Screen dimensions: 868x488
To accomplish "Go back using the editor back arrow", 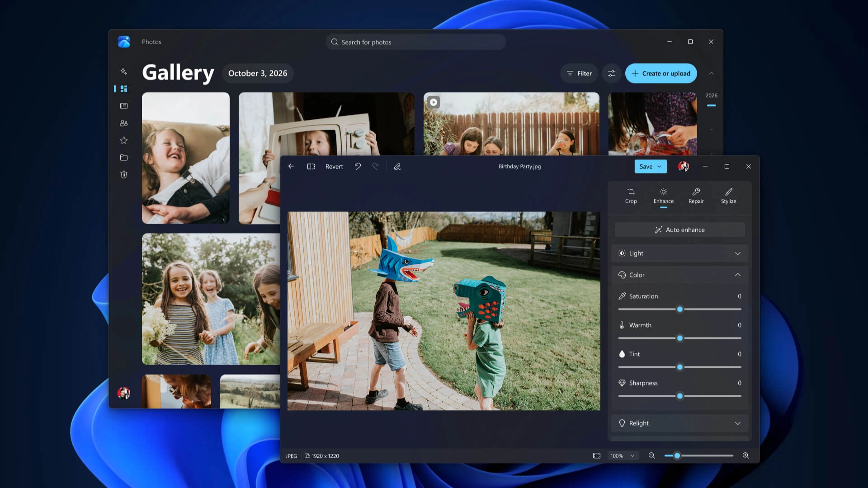I will click(291, 166).
